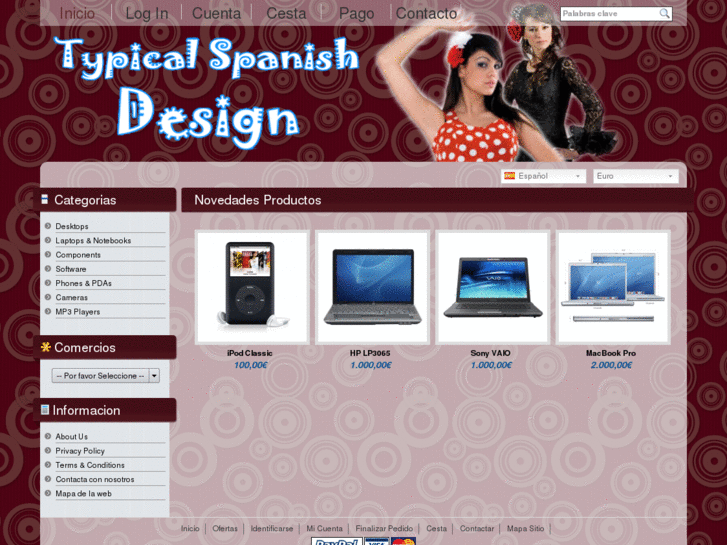Open Mapa de la web link
Image resolution: width=727 pixels, height=545 pixels.
coord(83,494)
